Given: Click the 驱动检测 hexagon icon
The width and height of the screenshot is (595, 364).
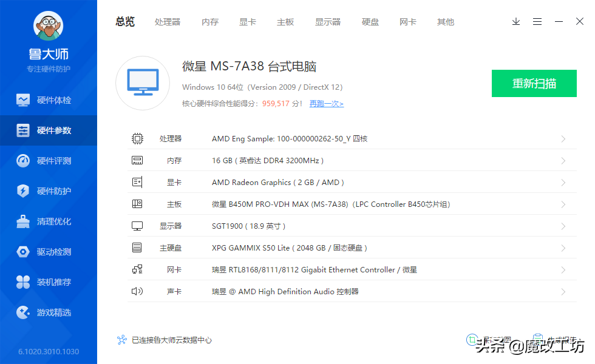Looking at the screenshot, I should click(x=23, y=252).
